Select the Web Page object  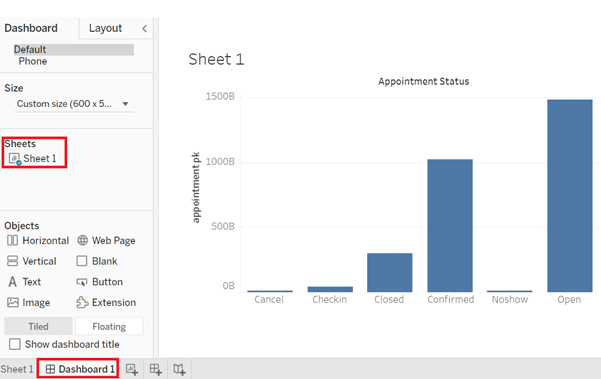106,241
